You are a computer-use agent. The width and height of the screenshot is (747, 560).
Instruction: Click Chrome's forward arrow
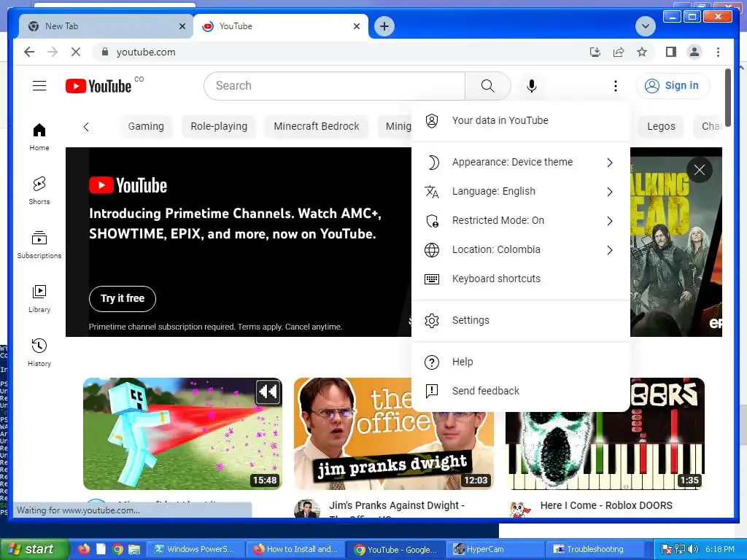coord(53,52)
